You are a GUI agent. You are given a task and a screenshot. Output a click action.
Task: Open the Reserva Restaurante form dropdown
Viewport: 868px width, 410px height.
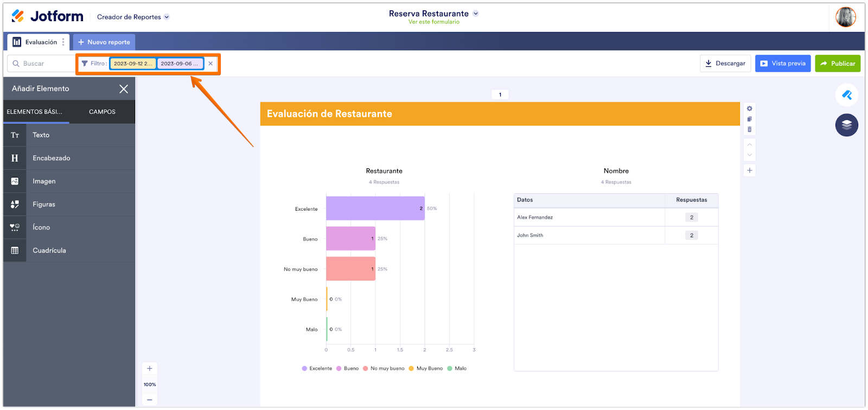475,14
